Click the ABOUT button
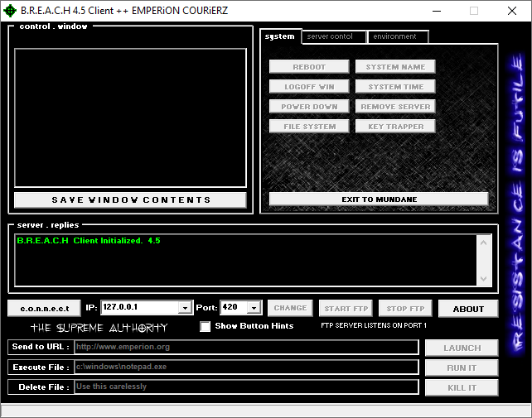Viewport: 532px width, 418px height. point(467,309)
